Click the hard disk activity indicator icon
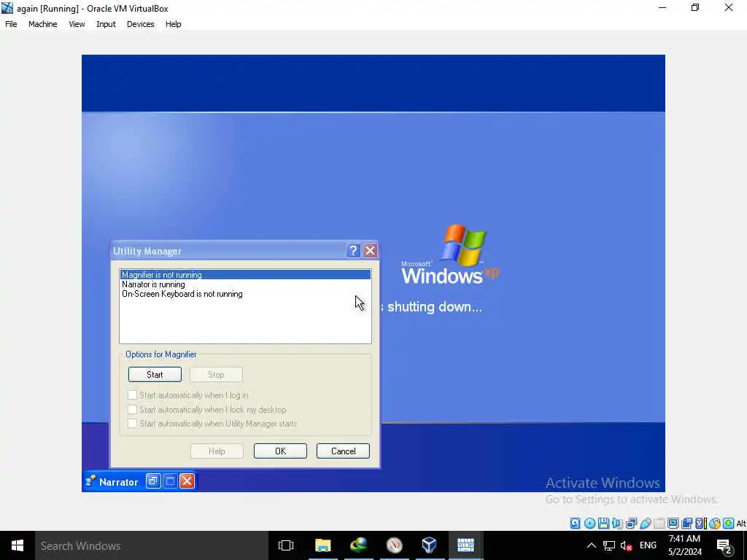The width and height of the screenshot is (747, 560). 575,524
